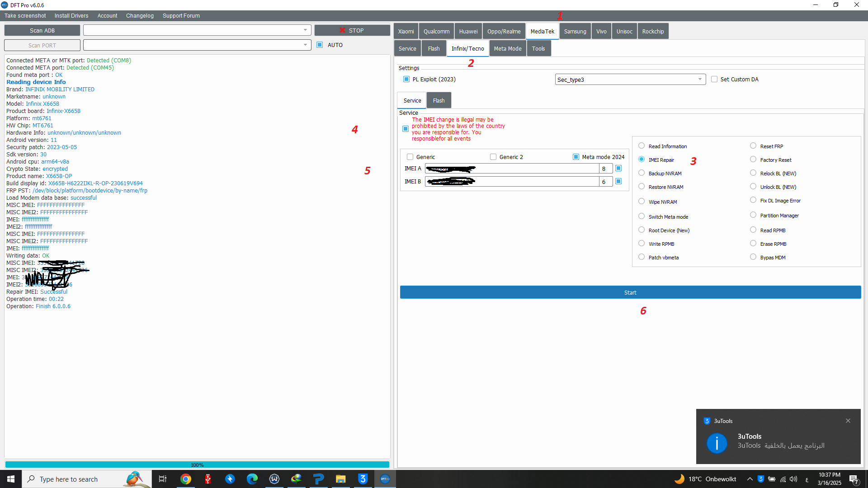Select Unlock BL (NEW) option
The width and height of the screenshot is (868, 488).
[753, 186]
